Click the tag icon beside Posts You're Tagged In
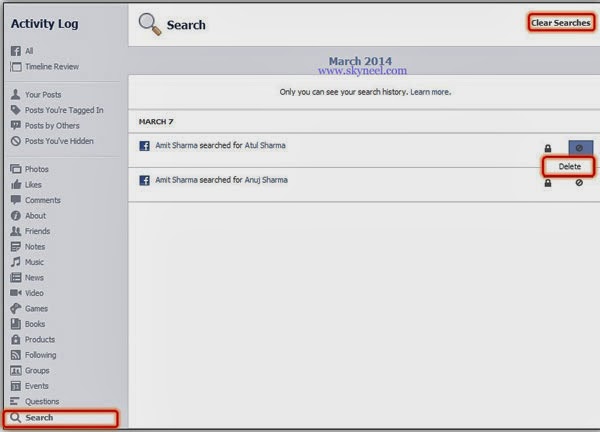This screenshot has width=600, height=432. tap(16, 110)
